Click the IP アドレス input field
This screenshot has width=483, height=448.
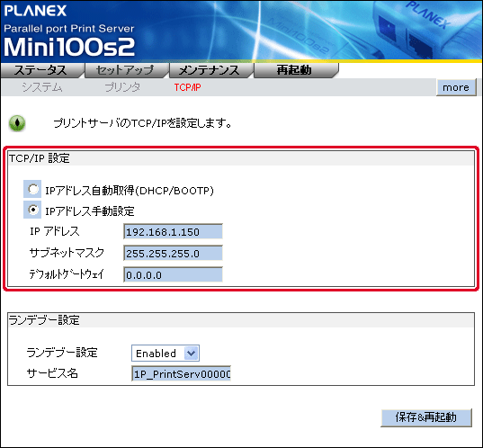click(173, 231)
